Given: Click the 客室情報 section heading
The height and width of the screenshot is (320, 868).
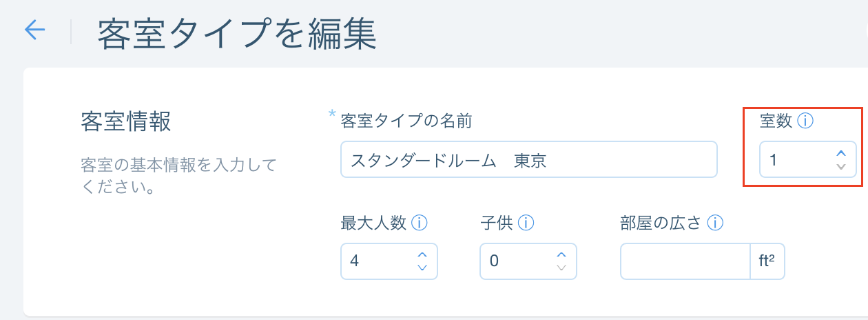Looking at the screenshot, I should pos(126,121).
